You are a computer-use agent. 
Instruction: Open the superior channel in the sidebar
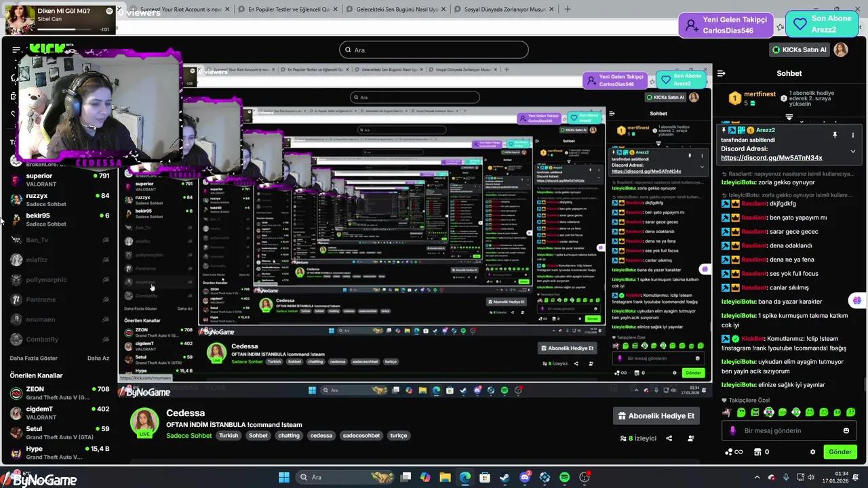(60, 180)
